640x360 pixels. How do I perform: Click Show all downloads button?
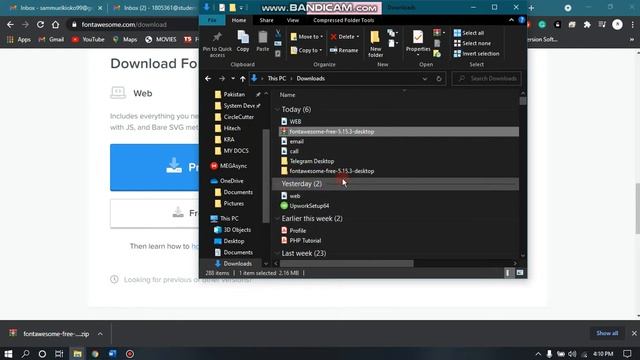point(607,333)
